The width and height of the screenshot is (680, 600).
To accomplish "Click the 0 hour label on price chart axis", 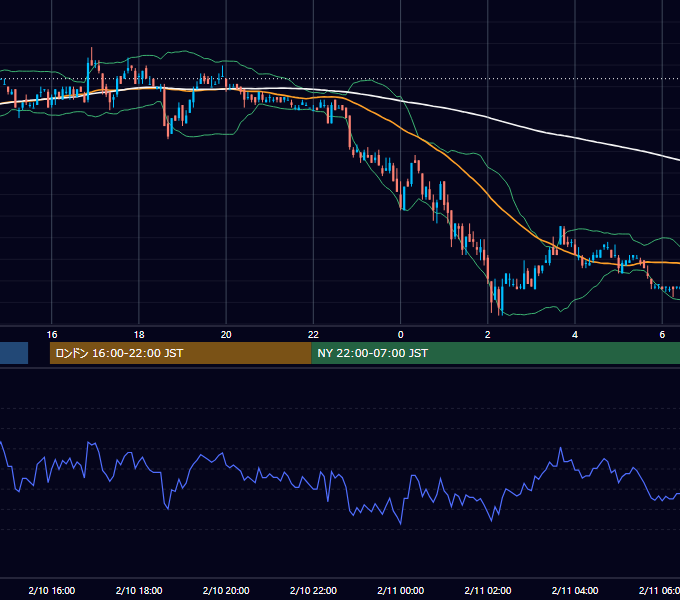I will (x=400, y=335).
